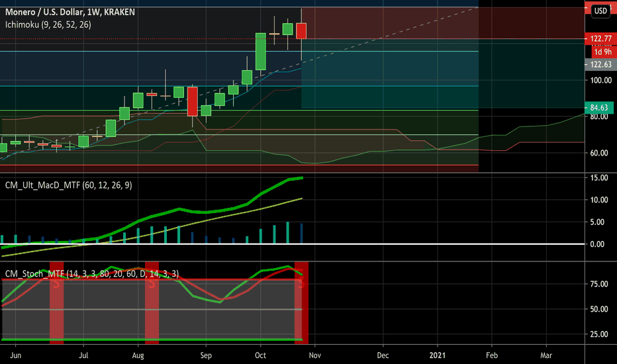The height and width of the screenshot is (364, 617).
Task: Click the Oct label on time axis
Action: click(260, 355)
